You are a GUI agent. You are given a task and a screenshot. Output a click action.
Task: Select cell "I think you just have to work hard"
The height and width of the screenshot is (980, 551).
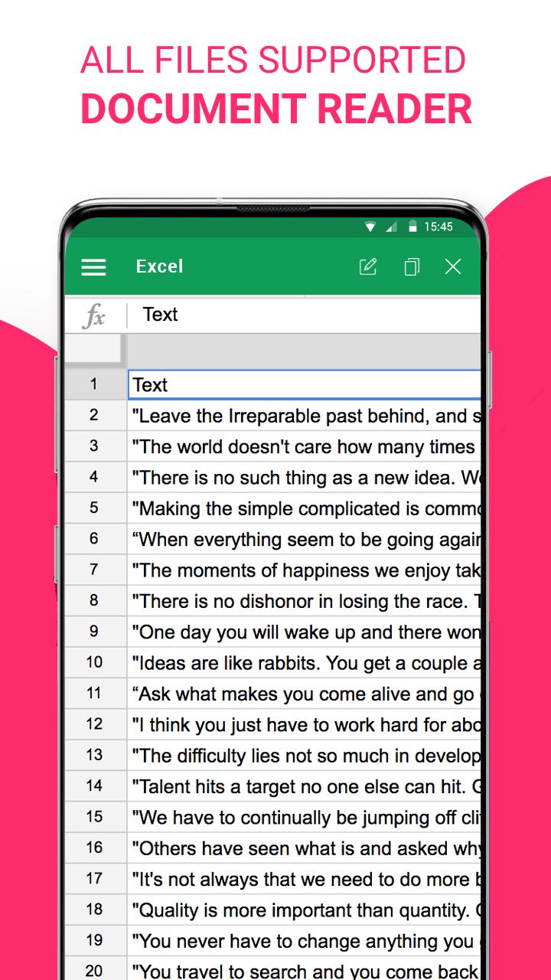point(304,724)
